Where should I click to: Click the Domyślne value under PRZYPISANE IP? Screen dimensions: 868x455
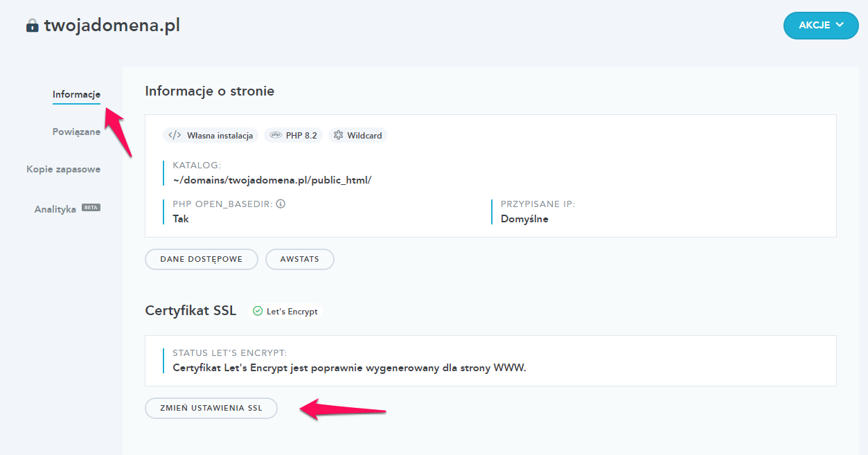pos(524,219)
